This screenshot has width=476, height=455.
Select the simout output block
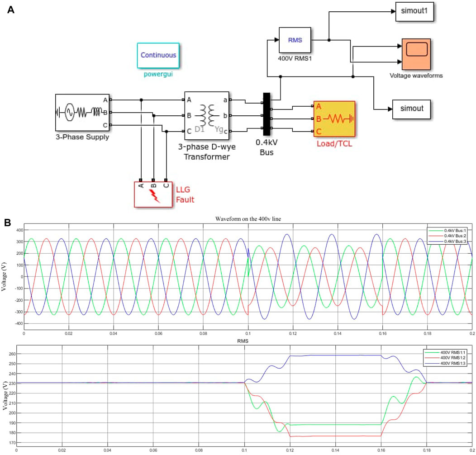coord(411,109)
